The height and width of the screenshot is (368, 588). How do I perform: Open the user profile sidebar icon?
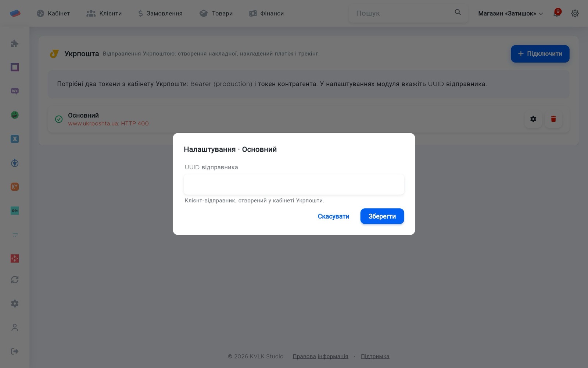[15, 328]
